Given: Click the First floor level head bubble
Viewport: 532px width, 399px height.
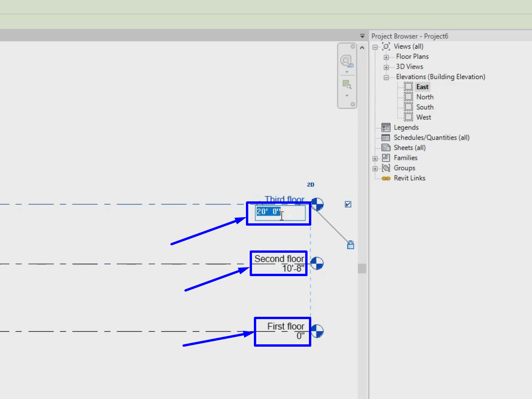Looking at the screenshot, I should [318, 331].
